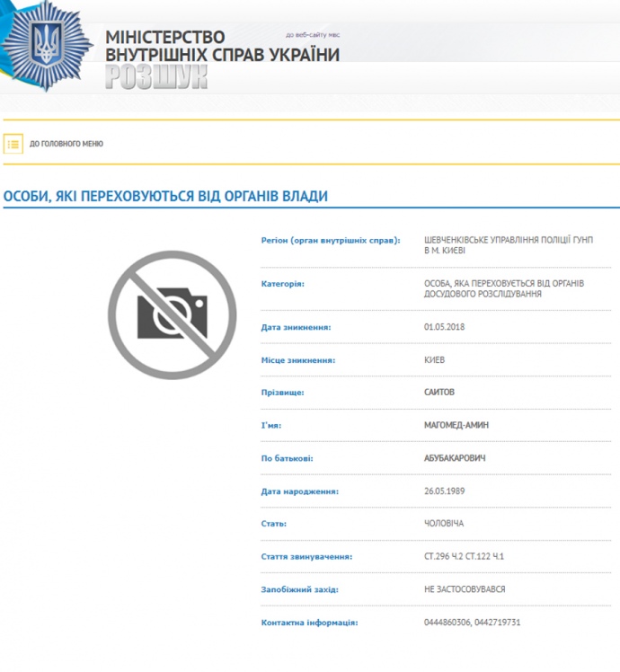Image resolution: width=620 pixels, height=672 pixels.
Task: Click the birth date value 26.05.1989
Action: click(445, 491)
